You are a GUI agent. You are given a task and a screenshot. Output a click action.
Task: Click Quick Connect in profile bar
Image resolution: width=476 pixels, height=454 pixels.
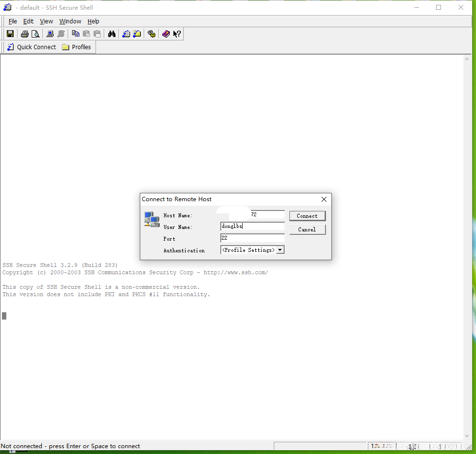click(x=32, y=47)
